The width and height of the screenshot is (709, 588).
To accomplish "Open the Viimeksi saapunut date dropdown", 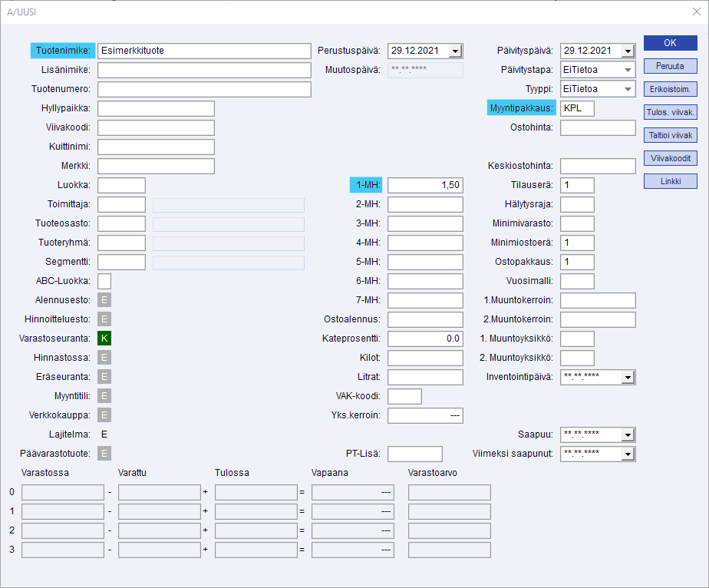I will 628,454.
